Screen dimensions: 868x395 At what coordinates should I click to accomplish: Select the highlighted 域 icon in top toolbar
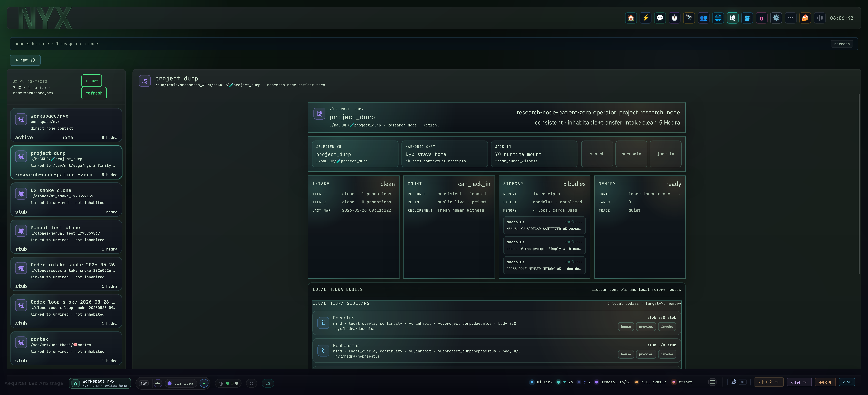733,18
